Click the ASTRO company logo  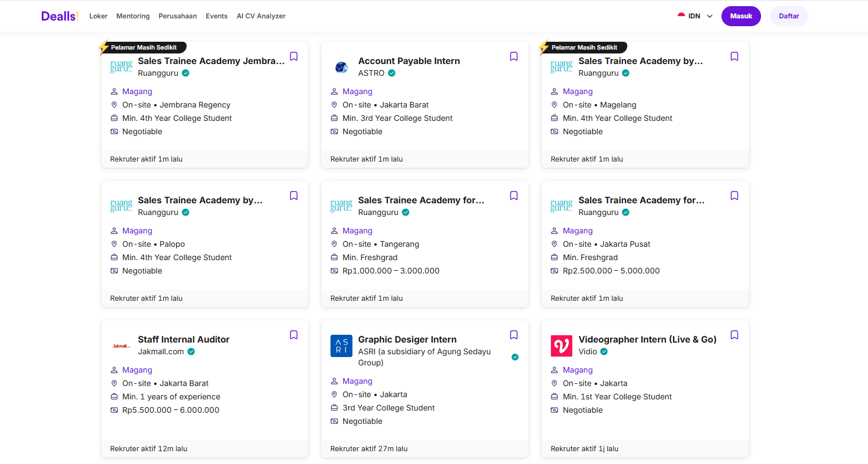pyautogui.click(x=342, y=67)
